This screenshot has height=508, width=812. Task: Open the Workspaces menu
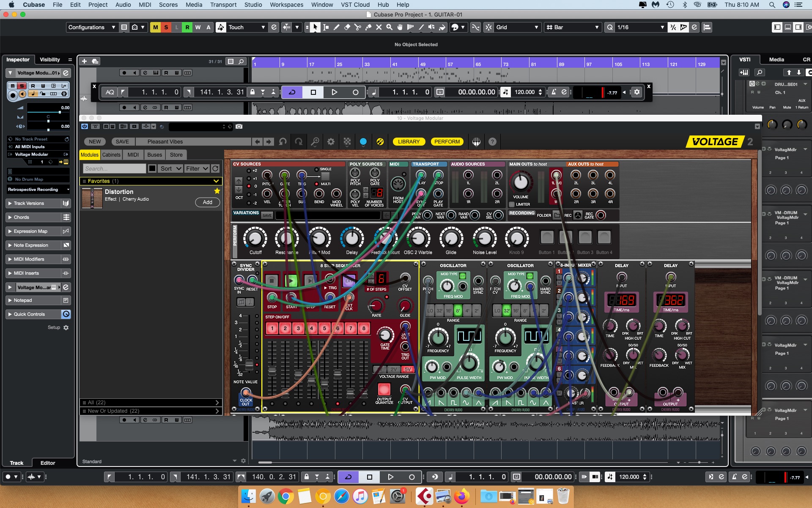(286, 5)
